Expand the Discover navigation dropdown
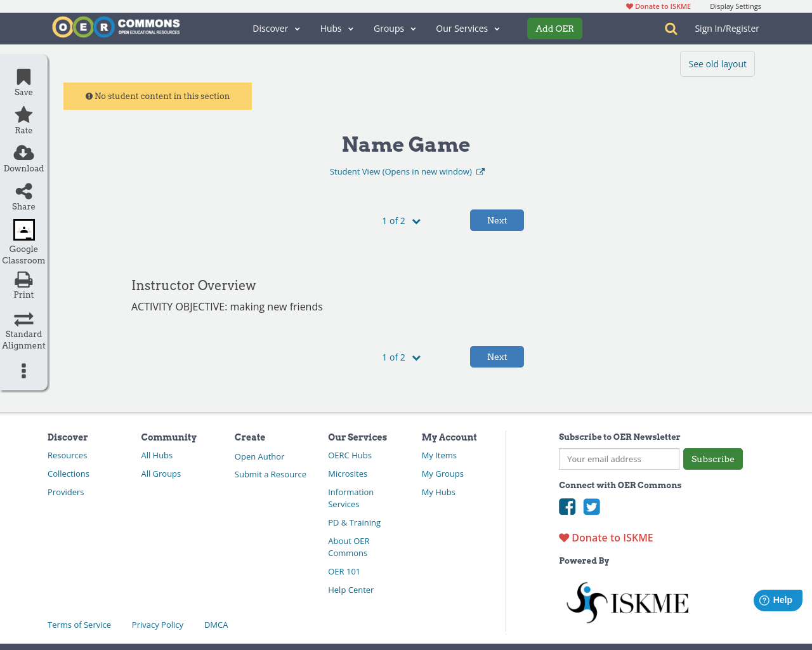The height and width of the screenshot is (650, 812). [x=276, y=29]
